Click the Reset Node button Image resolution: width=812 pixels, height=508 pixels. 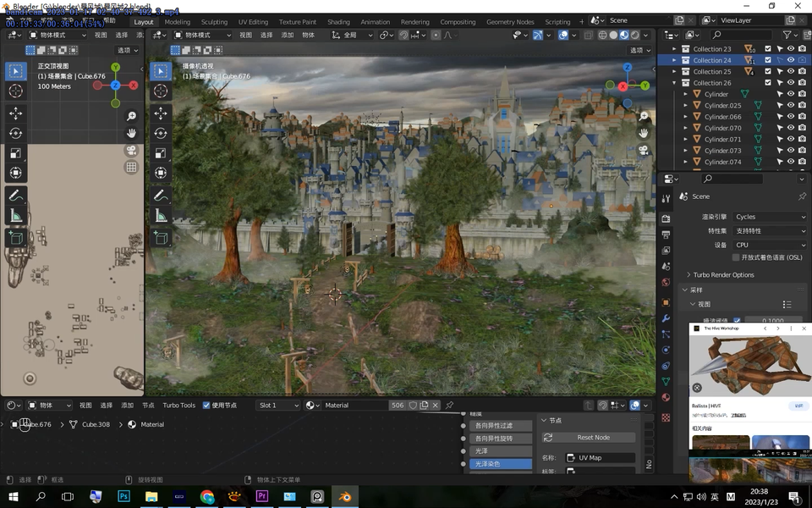pyautogui.click(x=593, y=438)
